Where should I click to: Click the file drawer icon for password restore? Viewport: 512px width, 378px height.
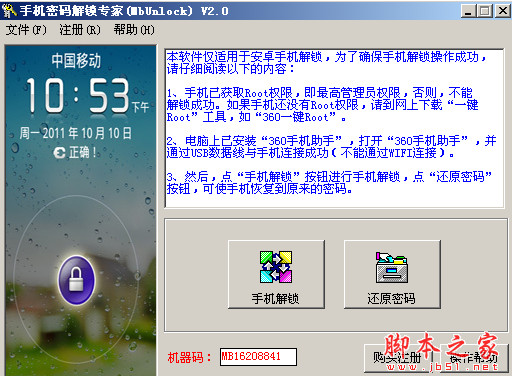(392, 267)
